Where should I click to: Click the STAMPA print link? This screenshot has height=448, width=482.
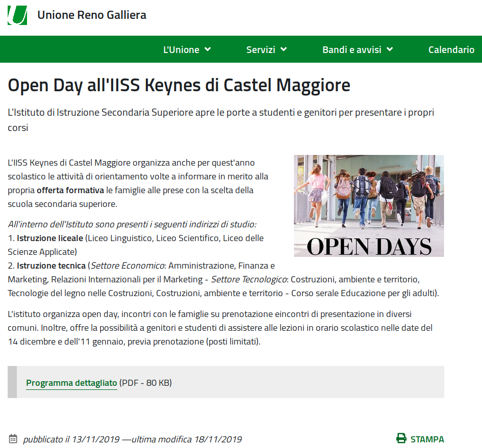click(427, 439)
